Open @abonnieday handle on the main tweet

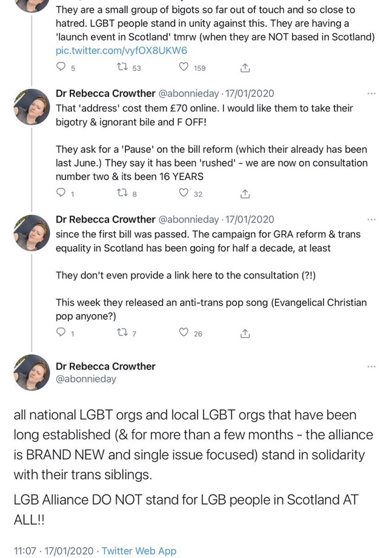click(x=86, y=379)
